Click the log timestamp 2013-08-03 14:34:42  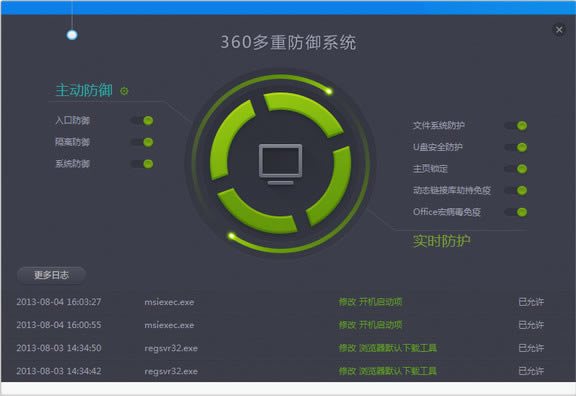59,371
